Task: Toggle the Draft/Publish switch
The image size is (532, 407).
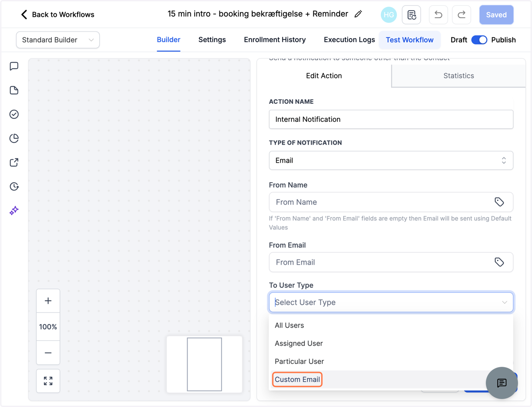Action: coord(479,40)
